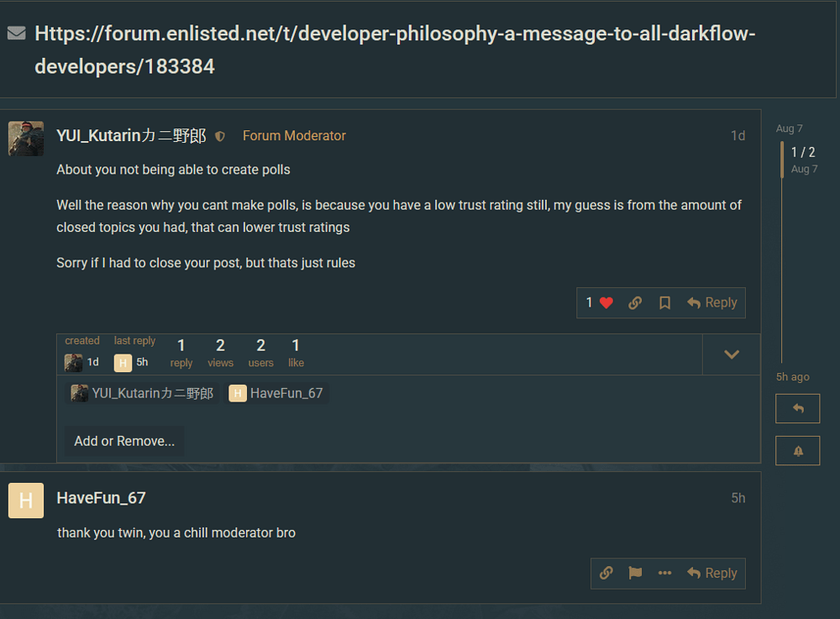Copy link icon on HaveFun_67's post
Viewport: 840px width, 619px height.
tap(606, 574)
